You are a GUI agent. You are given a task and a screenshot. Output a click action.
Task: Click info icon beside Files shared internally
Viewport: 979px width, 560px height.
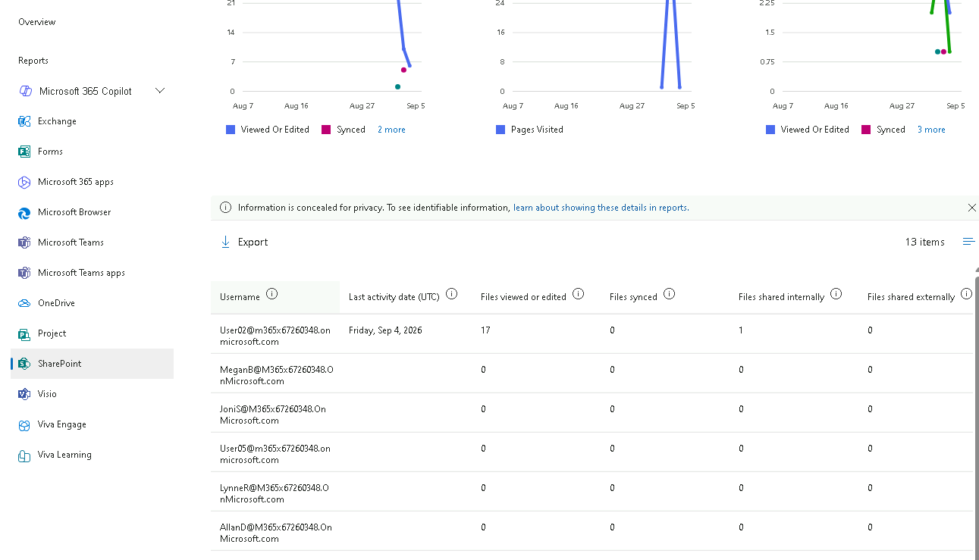click(x=836, y=294)
